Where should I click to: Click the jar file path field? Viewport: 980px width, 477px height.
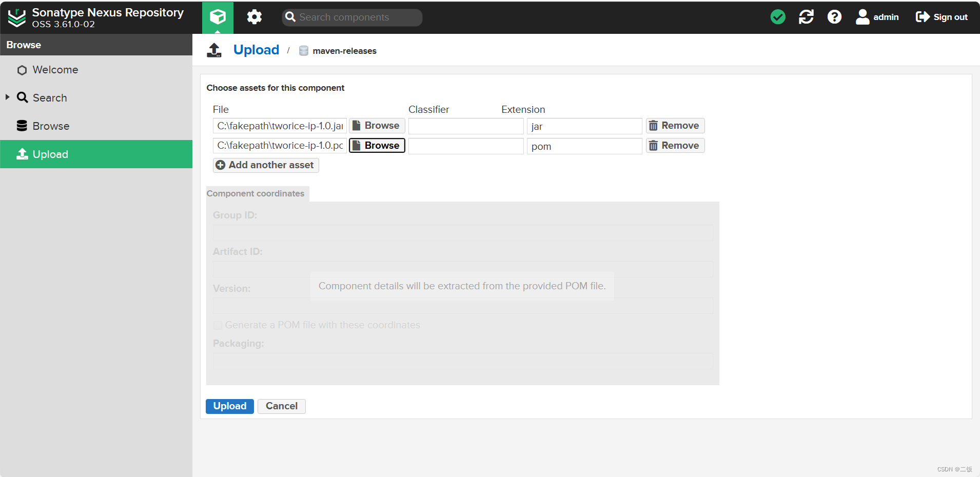280,126
